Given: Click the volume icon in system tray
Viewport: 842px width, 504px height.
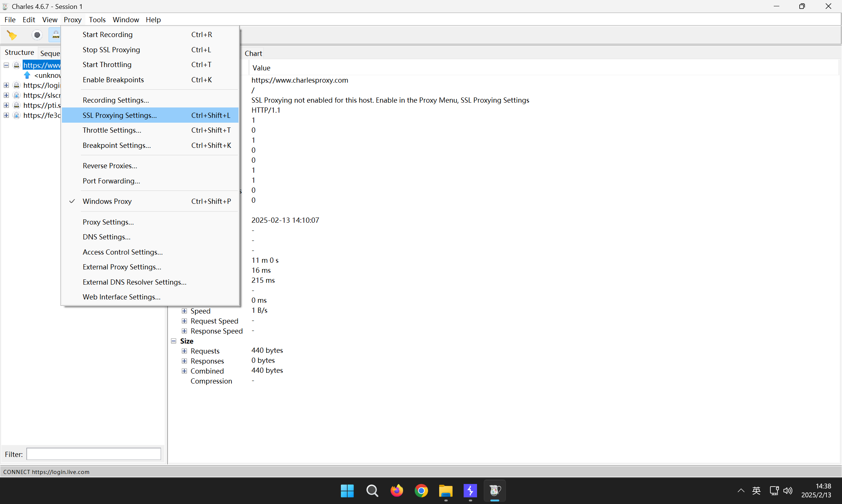Looking at the screenshot, I should click(787, 491).
